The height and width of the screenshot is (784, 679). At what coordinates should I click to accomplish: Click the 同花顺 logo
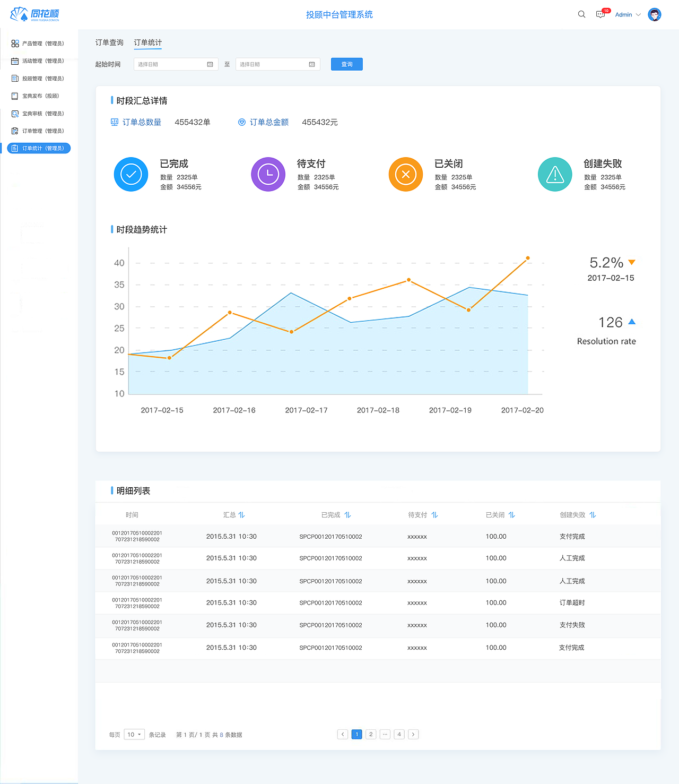[x=35, y=14]
